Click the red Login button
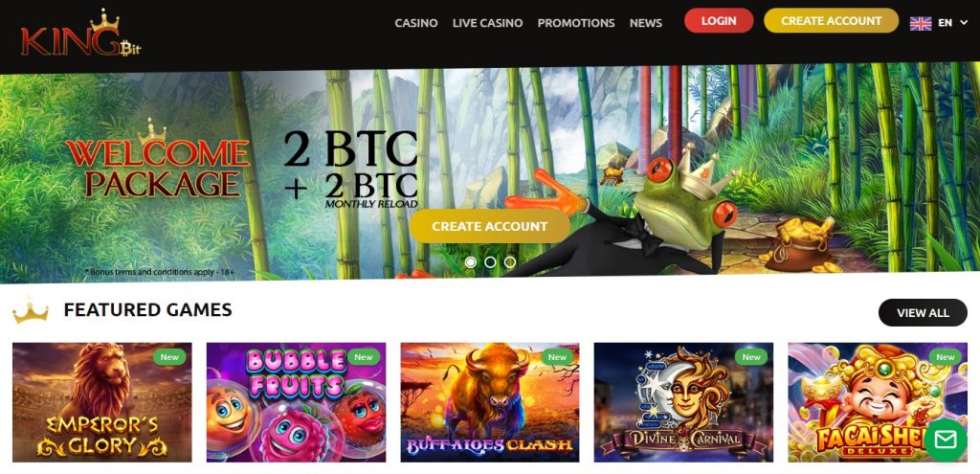980x474 pixels. pyautogui.click(x=719, y=21)
